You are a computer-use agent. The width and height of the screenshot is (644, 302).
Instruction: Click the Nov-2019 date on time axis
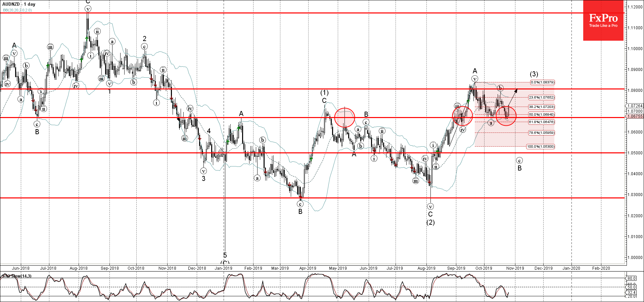[515, 268]
